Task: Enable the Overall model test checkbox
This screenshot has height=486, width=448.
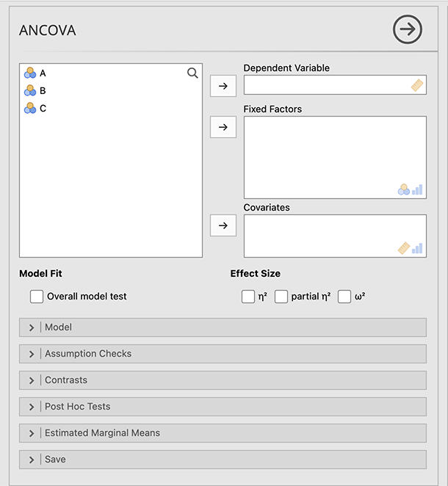Action: coord(37,297)
